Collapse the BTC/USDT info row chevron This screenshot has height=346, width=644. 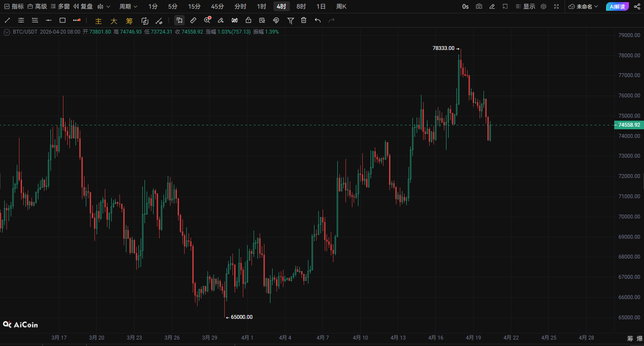(x=6, y=32)
